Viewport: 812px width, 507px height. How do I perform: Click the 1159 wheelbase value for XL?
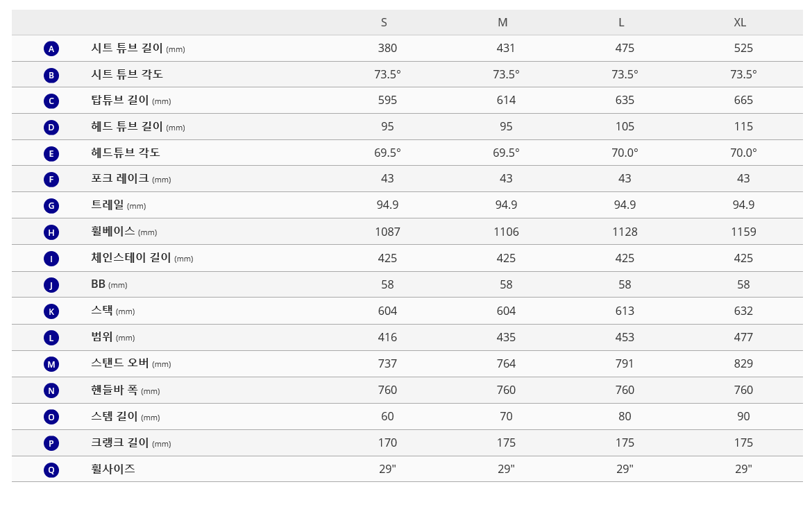743,232
